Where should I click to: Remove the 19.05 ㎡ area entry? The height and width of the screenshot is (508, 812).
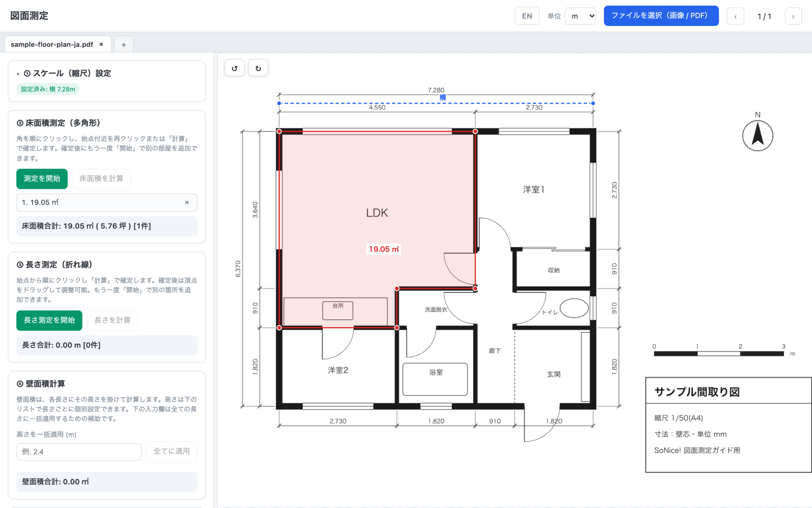[187, 202]
